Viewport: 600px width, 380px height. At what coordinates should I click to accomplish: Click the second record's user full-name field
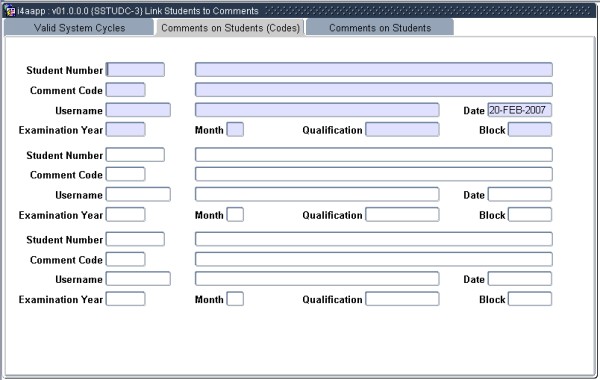[317, 194]
